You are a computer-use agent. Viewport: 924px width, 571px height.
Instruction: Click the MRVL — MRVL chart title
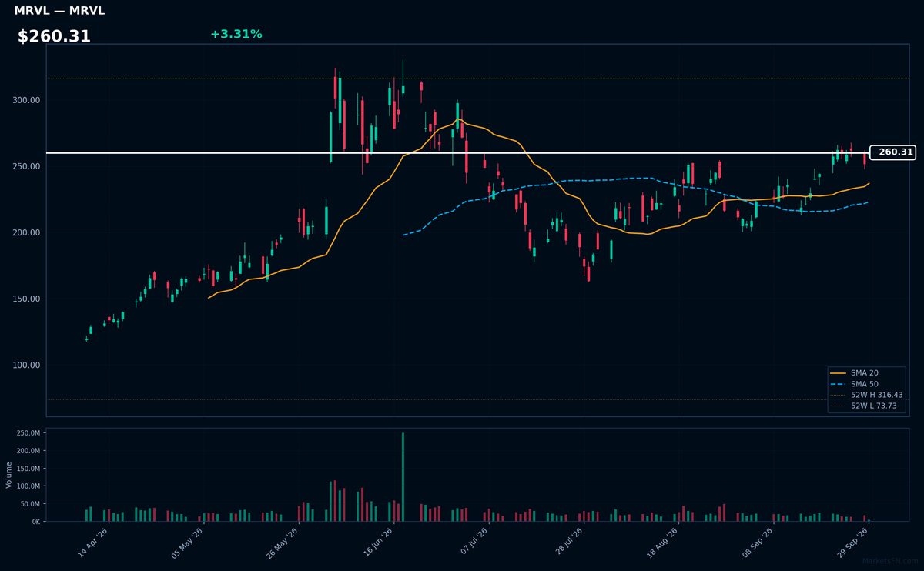(59, 11)
